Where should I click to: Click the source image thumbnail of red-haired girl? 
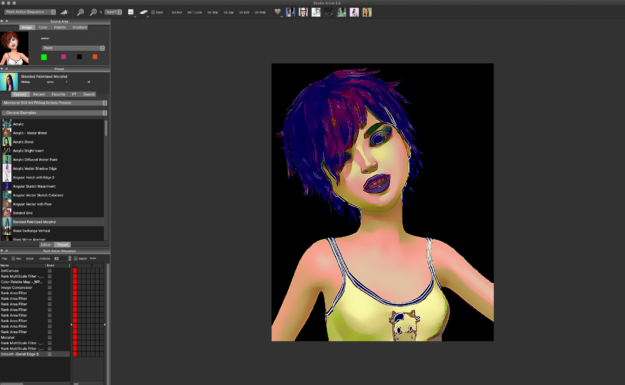click(14, 48)
